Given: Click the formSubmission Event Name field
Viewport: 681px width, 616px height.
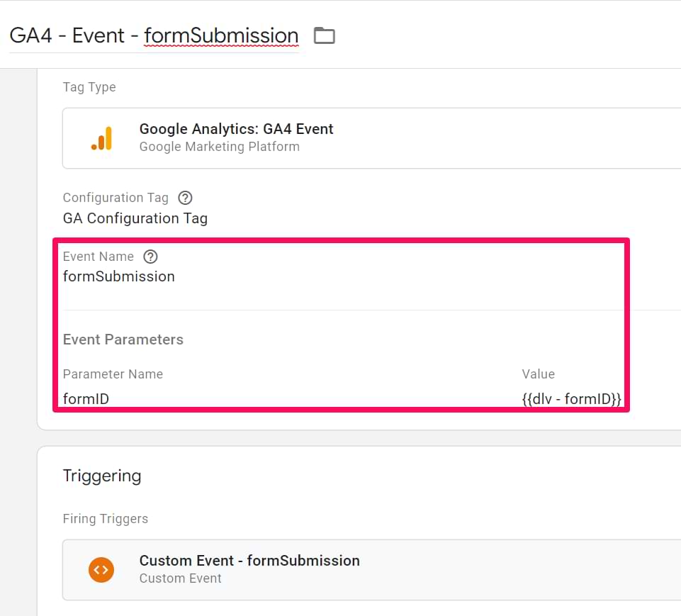Looking at the screenshot, I should click(119, 276).
